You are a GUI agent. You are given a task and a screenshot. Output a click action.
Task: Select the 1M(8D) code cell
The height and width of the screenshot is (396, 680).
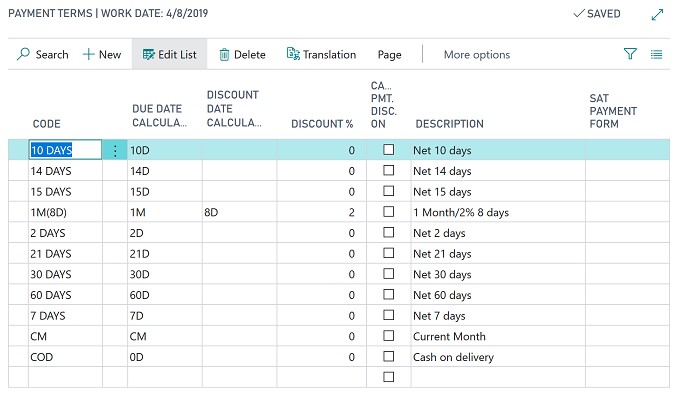click(x=65, y=212)
